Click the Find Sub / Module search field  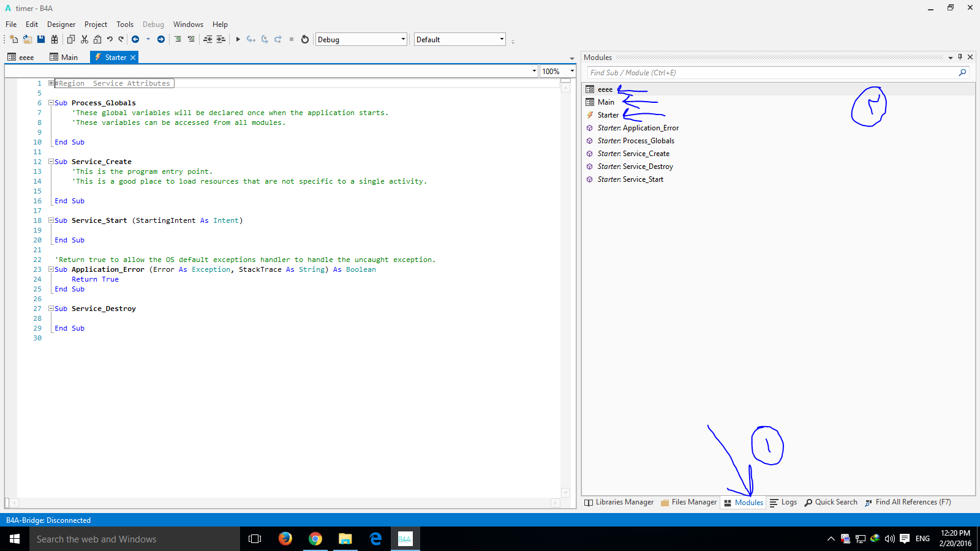pos(772,72)
